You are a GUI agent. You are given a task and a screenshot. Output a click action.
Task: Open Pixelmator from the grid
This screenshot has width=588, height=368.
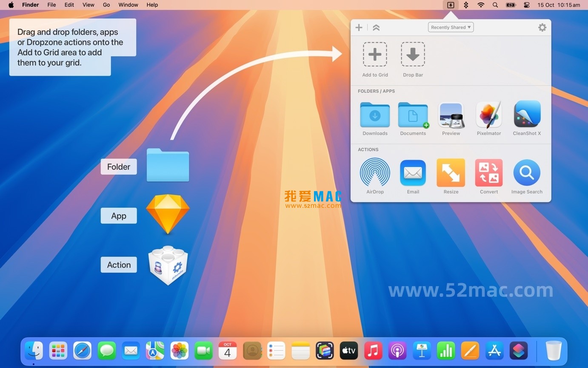tap(488, 115)
